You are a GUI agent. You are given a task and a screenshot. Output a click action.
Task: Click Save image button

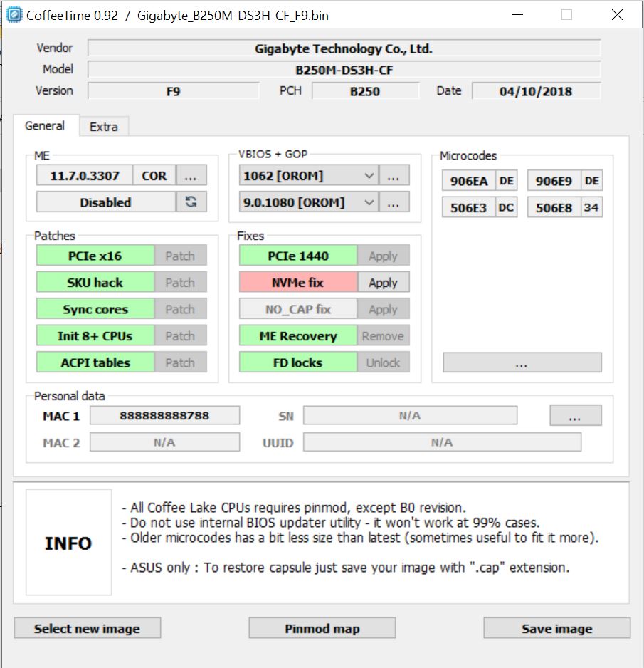(557, 628)
